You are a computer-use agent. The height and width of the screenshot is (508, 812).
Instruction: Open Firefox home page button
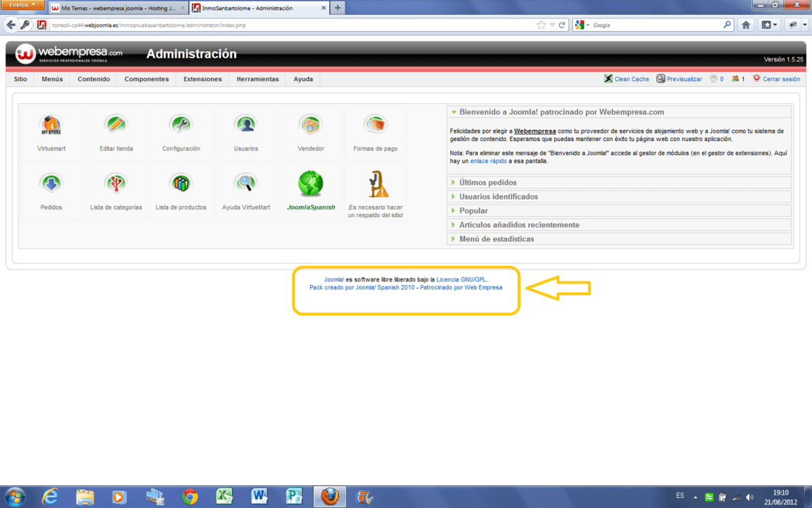click(x=746, y=25)
